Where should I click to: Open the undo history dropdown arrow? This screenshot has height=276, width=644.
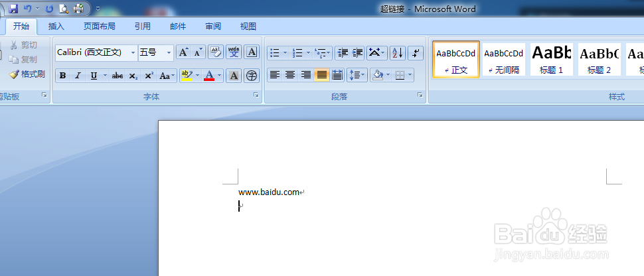tap(38, 8)
